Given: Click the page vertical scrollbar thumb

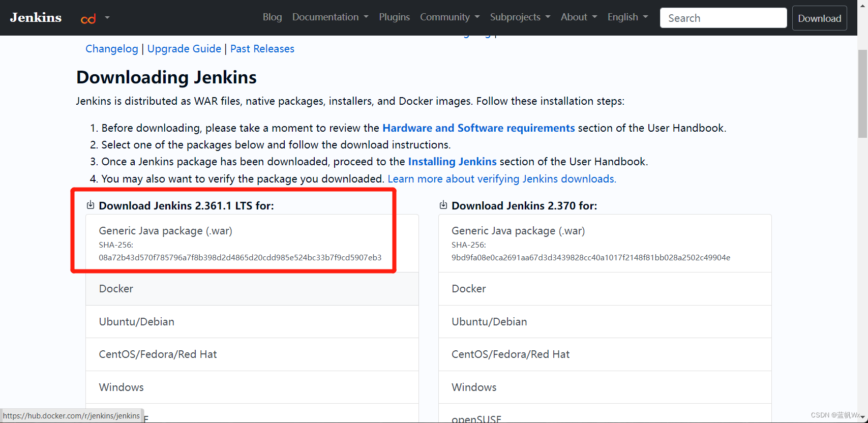Looking at the screenshot, I should tap(862, 94).
